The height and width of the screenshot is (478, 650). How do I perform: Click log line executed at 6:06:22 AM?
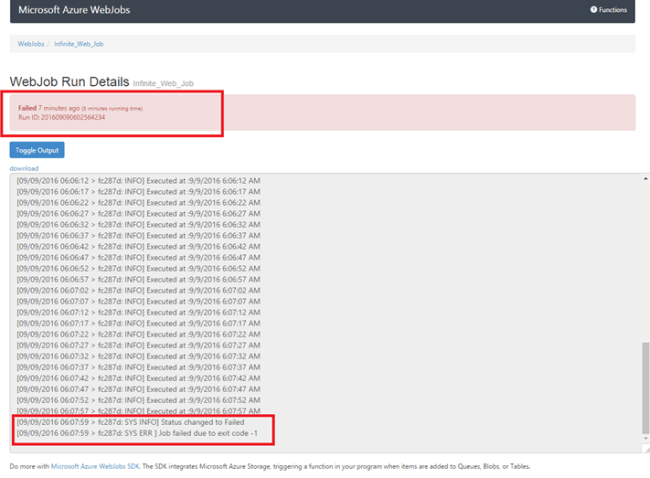pos(138,203)
